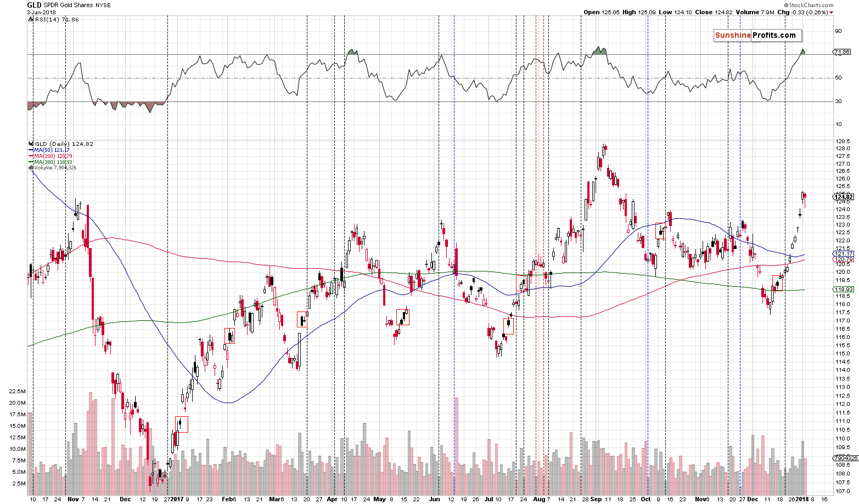Image resolution: width=859 pixels, height=504 pixels.
Task: Click the 118.93 MA(300) tag on right axis
Action: click(x=843, y=290)
